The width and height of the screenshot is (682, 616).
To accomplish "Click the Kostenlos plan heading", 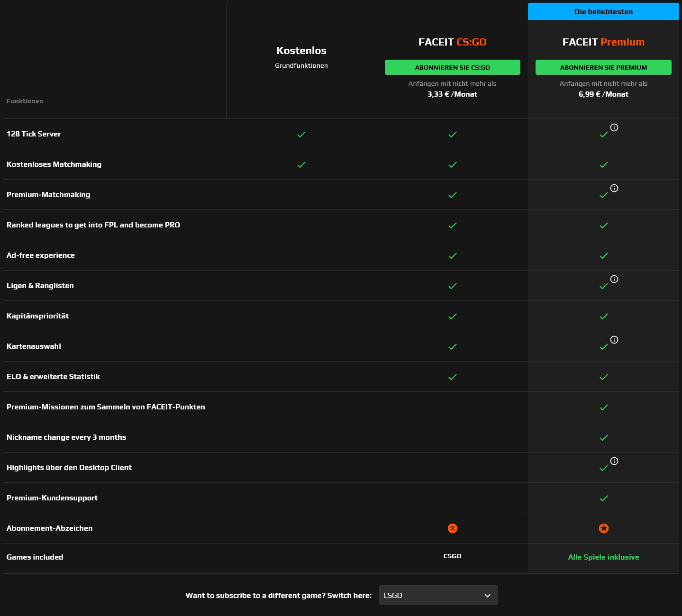I will pyautogui.click(x=301, y=51).
